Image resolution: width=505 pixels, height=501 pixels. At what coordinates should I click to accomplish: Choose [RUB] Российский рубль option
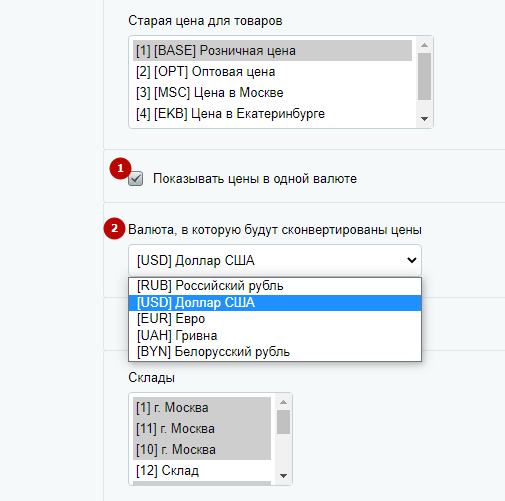[275, 286]
